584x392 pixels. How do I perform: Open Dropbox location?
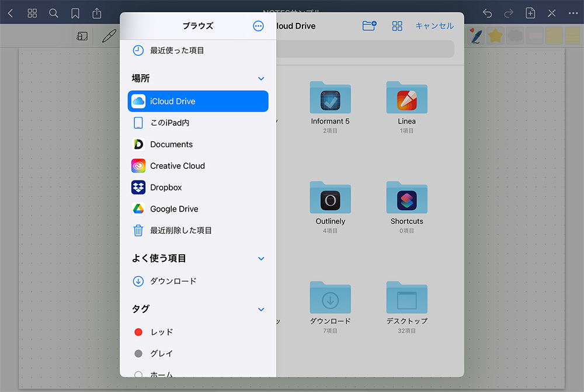pos(198,188)
